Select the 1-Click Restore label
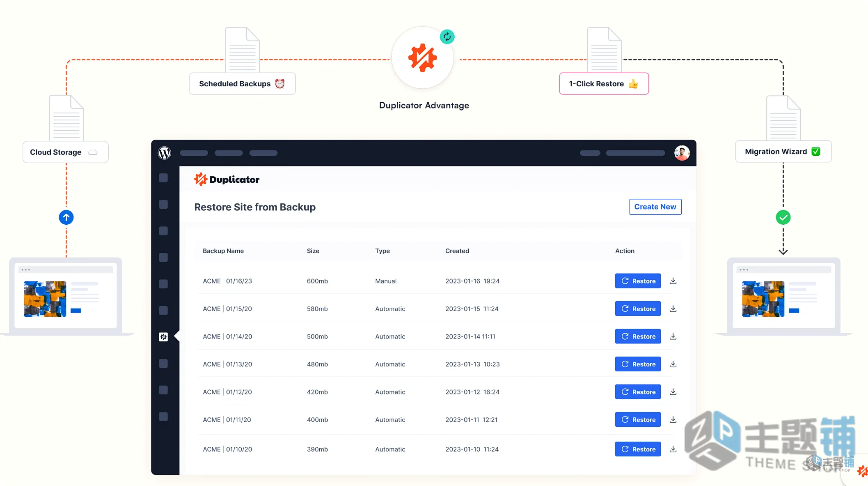The image size is (868, 486). [x=604, y=84]
